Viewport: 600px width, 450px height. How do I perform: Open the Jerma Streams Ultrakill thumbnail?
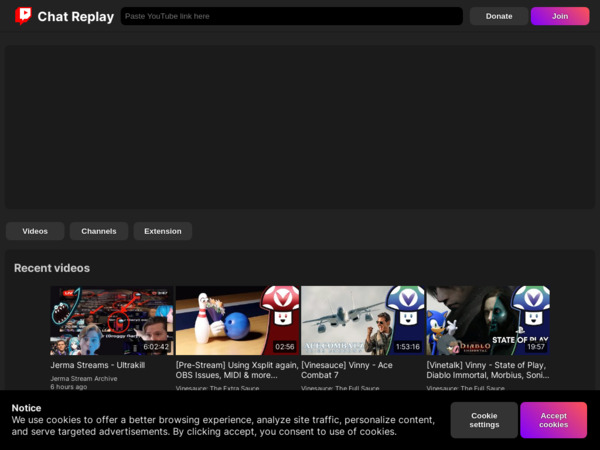(112, 321)
